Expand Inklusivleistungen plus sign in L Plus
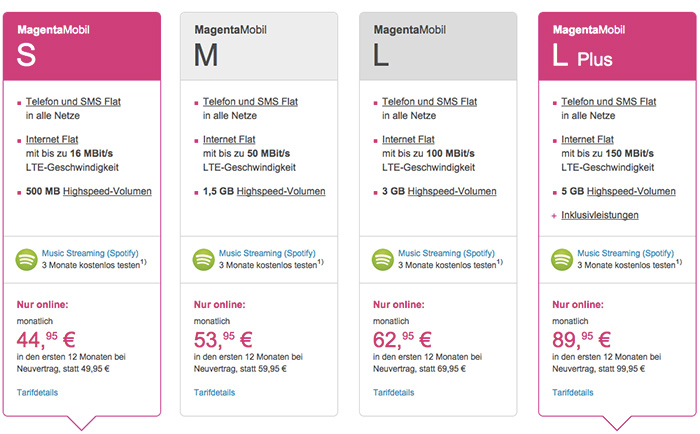Image resolution: width=700 pixels, height=434 pixels. [x=554, y=216]
